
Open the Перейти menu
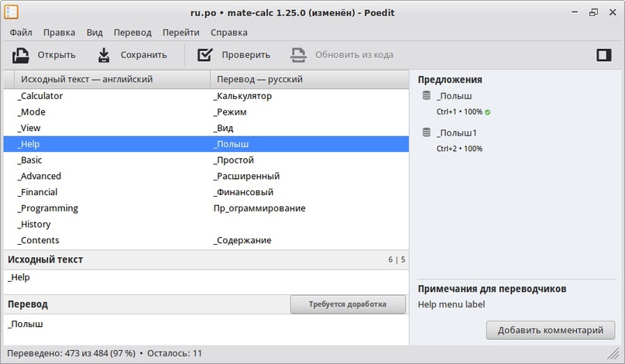[x=180, y=33]
